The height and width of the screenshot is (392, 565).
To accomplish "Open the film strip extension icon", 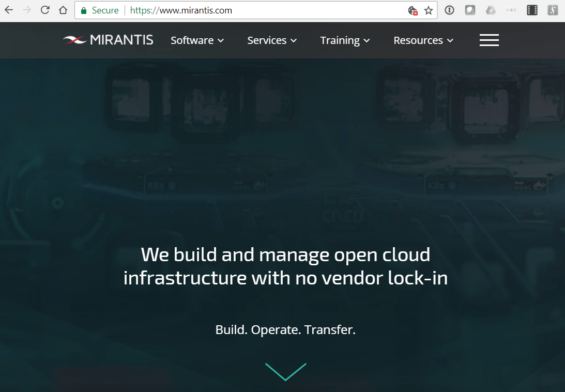I will (x=532, y=10).
